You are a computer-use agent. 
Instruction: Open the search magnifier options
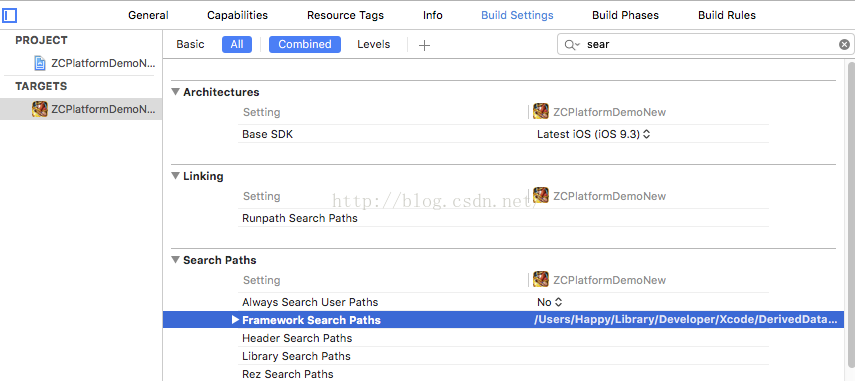coord(572,45)
